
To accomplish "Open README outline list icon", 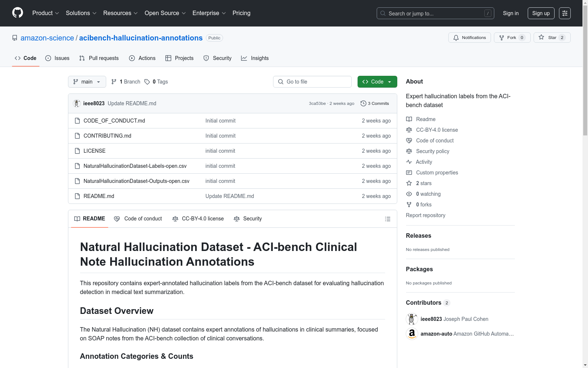I will (387, 219).
